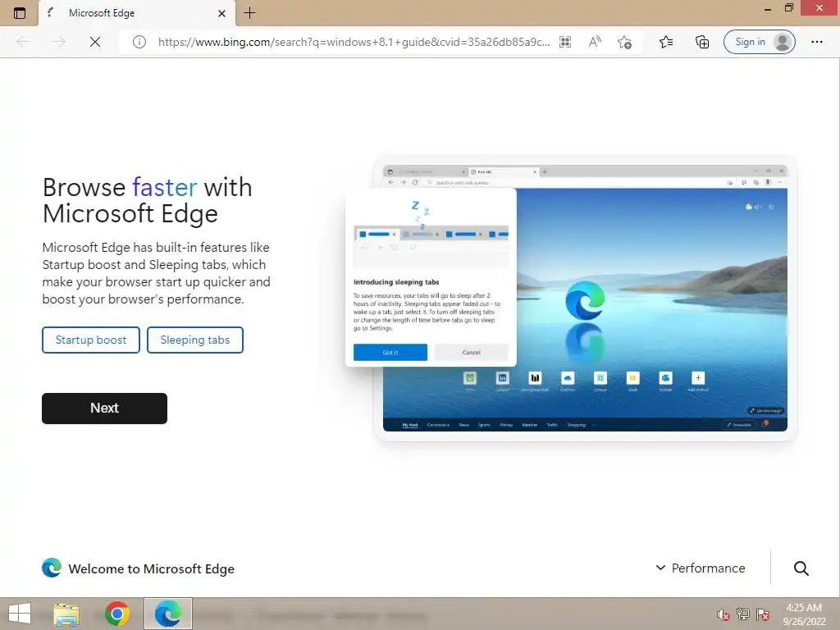This screenshot has height=630, width=840.
Task: Go forward using the forward arrow
Action: coord(59,42)
